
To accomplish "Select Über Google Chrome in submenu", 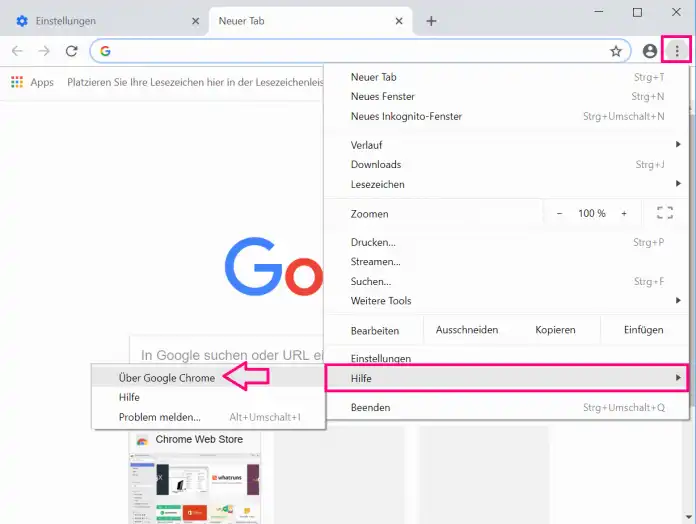I will [x=208, y=378].
